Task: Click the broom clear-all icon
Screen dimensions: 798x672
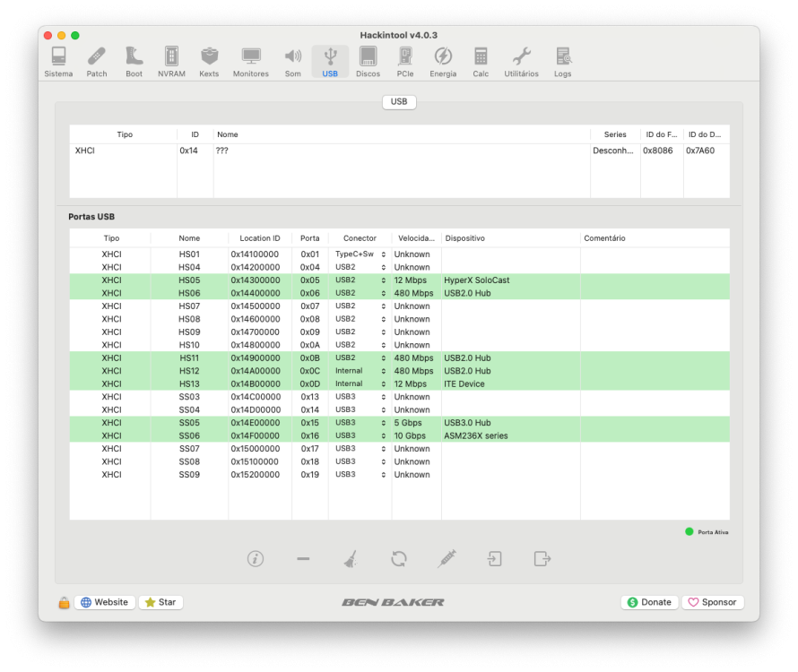Action: 351,558
